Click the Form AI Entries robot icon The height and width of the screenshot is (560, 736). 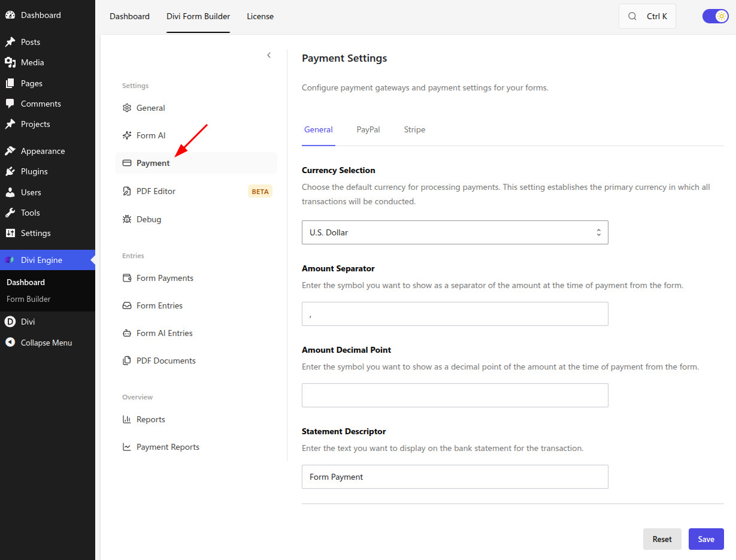point(127,333)
